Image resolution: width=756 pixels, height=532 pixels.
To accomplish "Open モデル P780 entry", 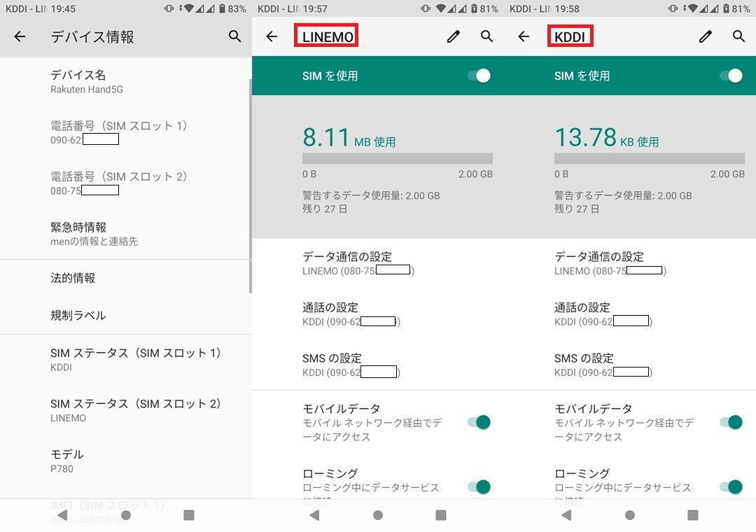I will [x=125, y=461].
